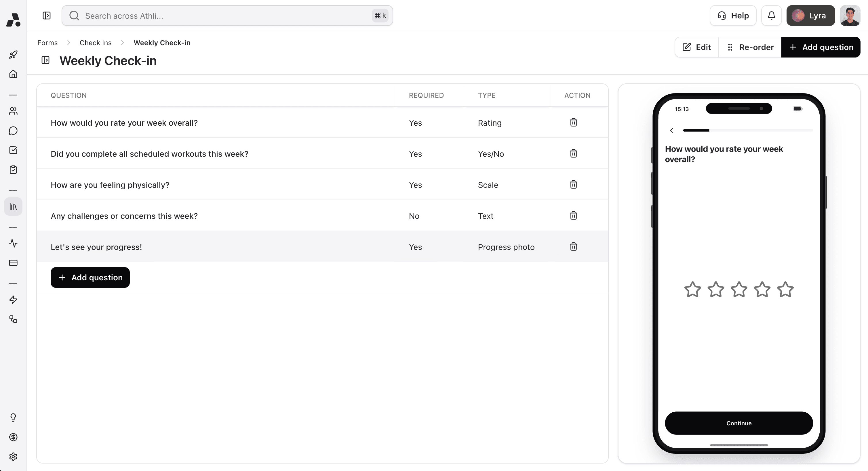Open the Clients people icon in sidebar

click(13, 111)
